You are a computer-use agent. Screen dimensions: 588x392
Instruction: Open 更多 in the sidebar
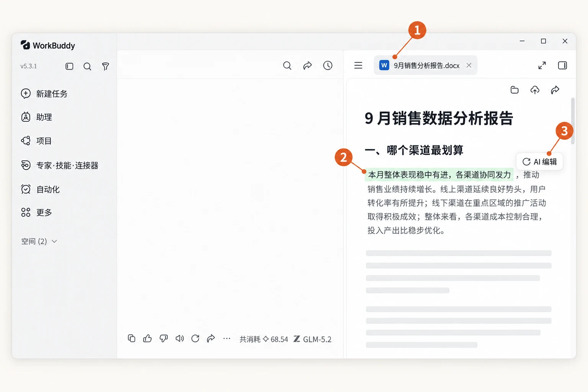[36, 212]
